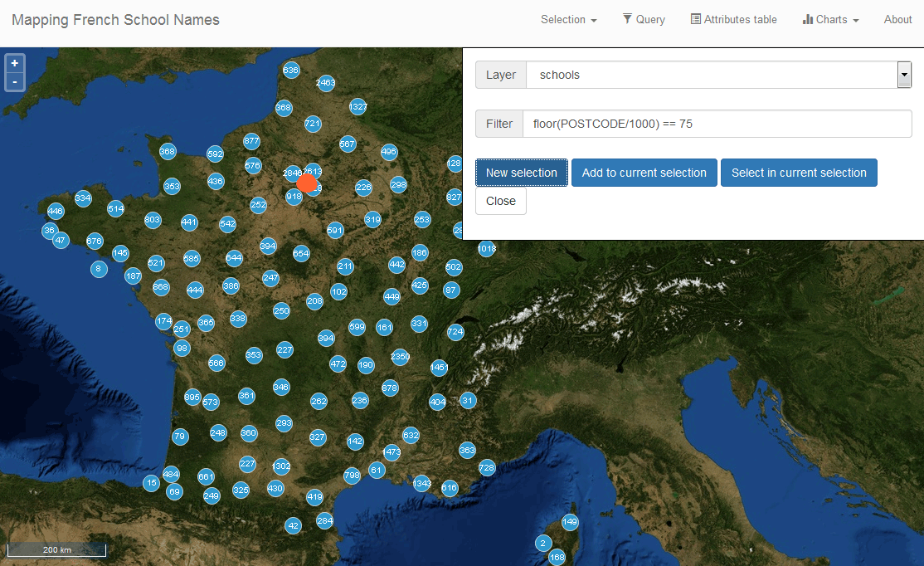Click Select in current selection
The image size is (924, 566).
coord(799,173)
